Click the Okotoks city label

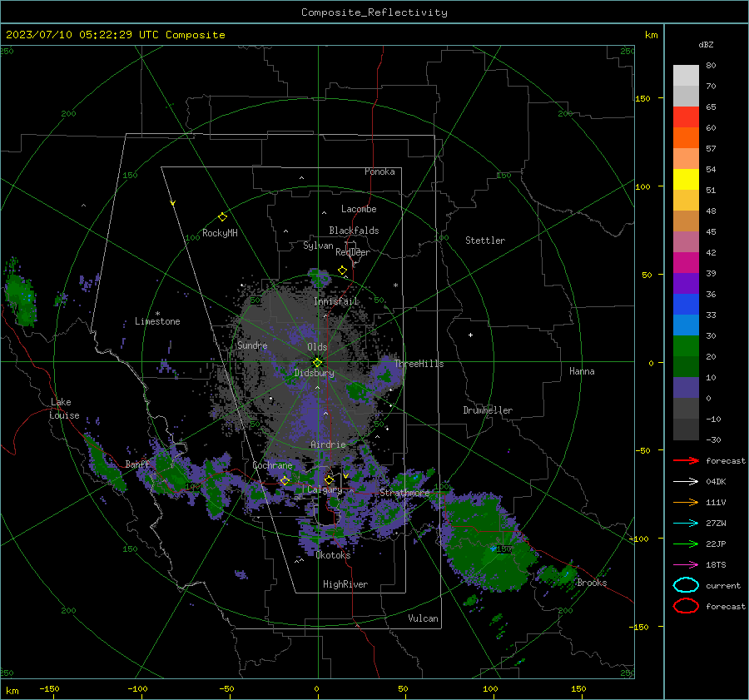point(333,555)
